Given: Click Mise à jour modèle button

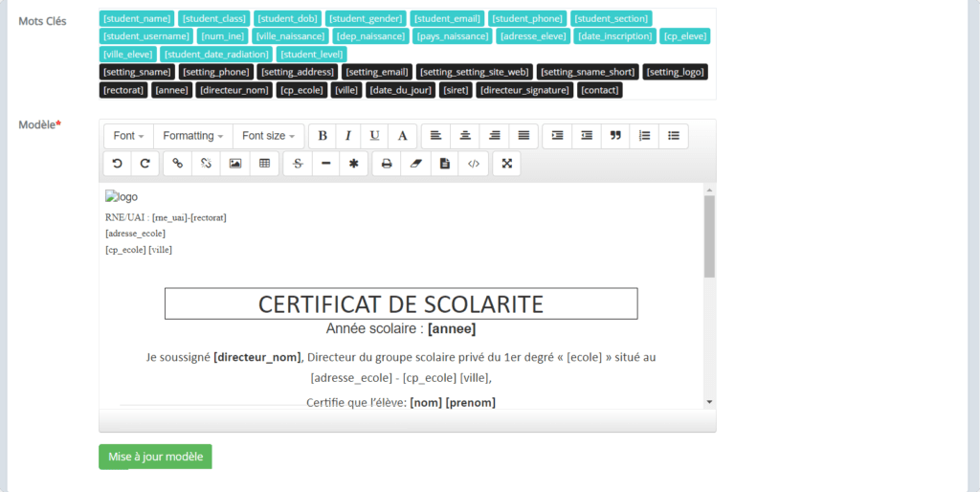Looking at the screenshot, I should point(155,457).
